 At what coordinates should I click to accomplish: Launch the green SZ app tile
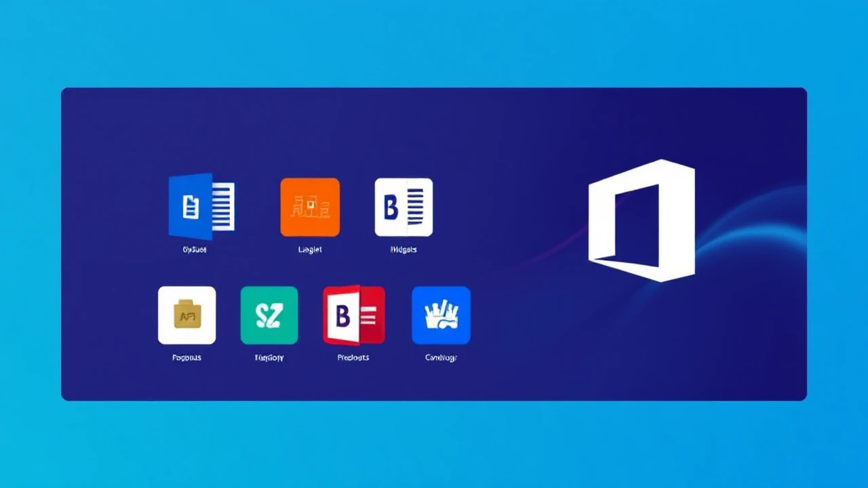[x=269, y=315]
